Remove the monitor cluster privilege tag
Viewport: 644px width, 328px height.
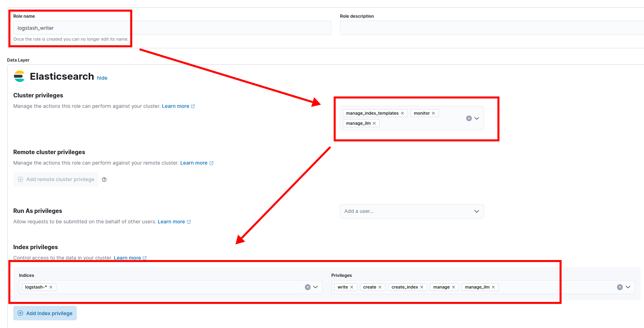point(433,113)
